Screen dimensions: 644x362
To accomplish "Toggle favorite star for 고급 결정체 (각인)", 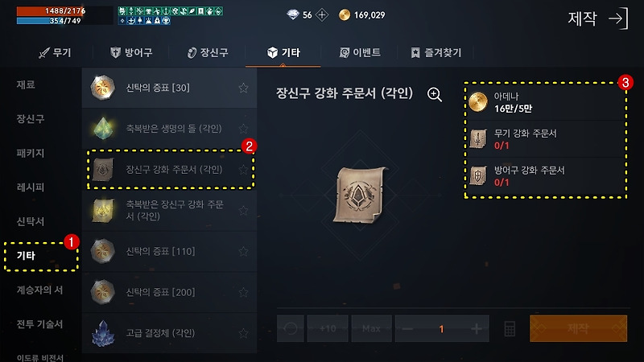I will 244,333.
